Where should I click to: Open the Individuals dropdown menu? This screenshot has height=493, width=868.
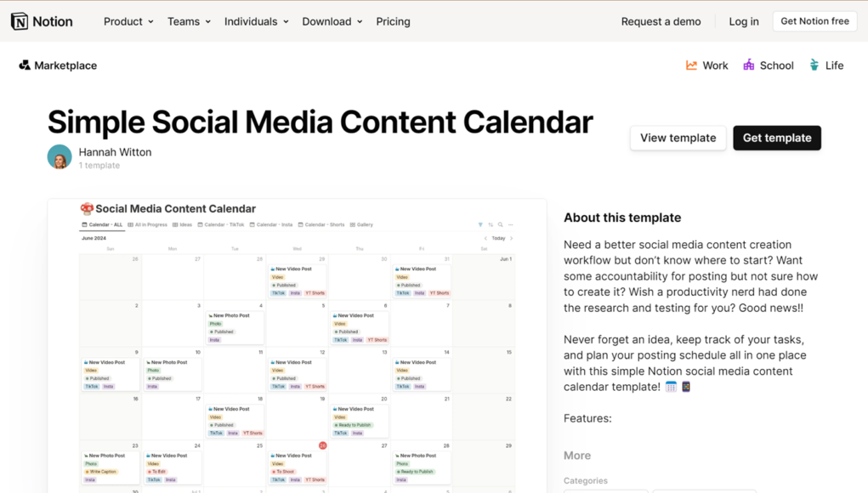click(x=256, y=21)
